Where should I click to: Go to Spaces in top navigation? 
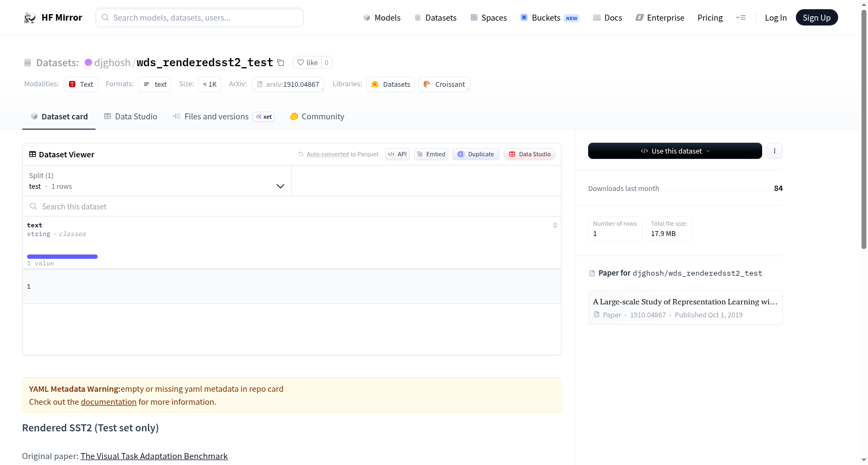[489, 17]
